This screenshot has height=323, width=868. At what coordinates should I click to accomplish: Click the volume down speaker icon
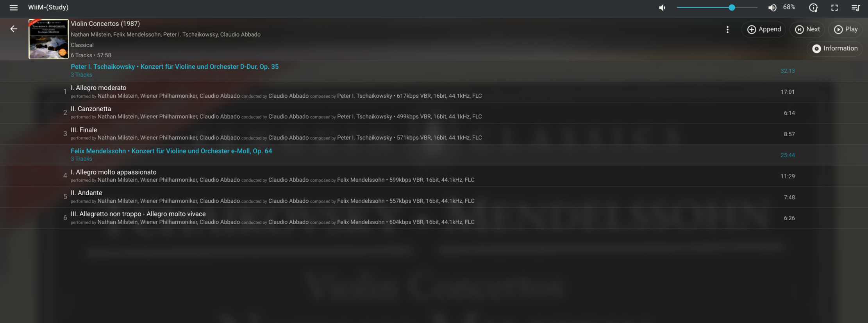coord(662,7)
